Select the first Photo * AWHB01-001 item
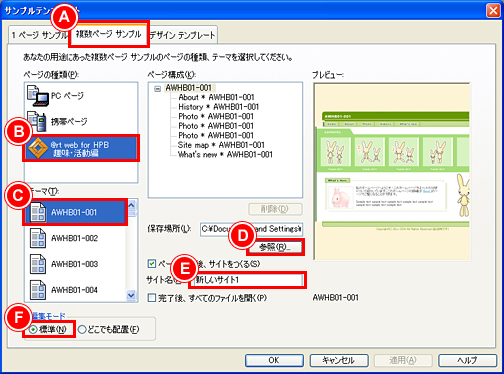The height and width of the screenshot is (374, 504). (216, 117)
